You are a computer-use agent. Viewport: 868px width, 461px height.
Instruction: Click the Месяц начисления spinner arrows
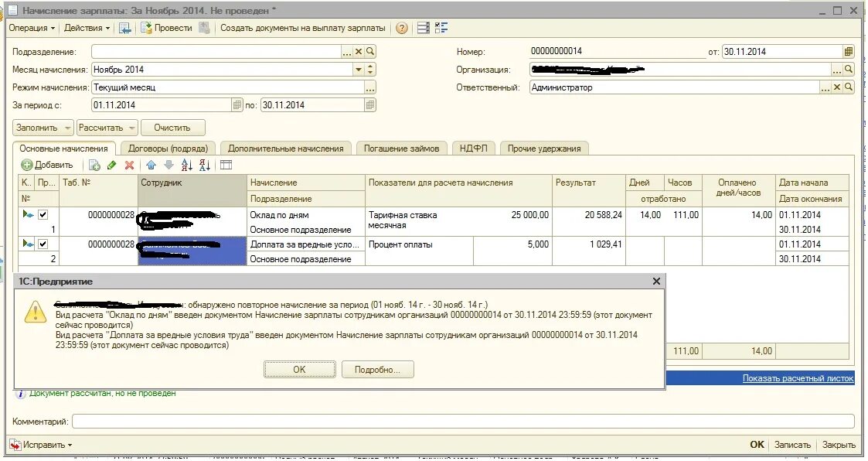tap(370, 70)
